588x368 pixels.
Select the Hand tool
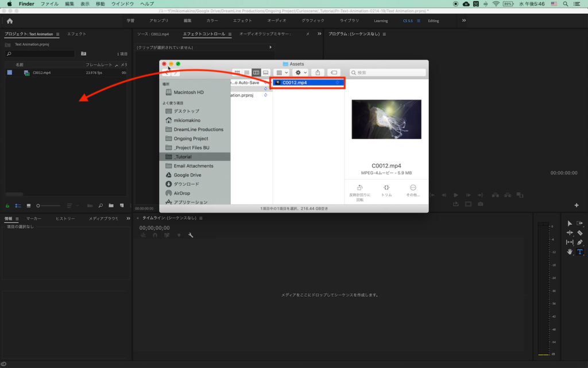(x=570, y=252)
